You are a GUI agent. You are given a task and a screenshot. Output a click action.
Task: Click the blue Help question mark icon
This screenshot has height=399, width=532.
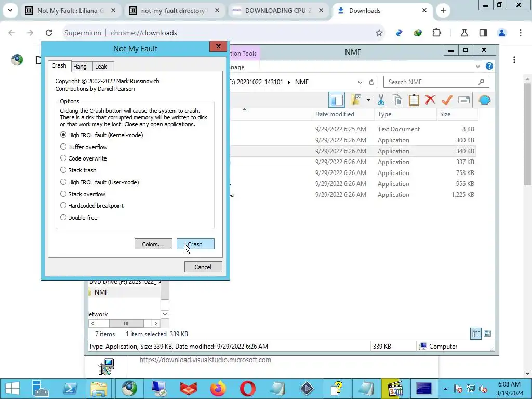(x=489, y=66)
